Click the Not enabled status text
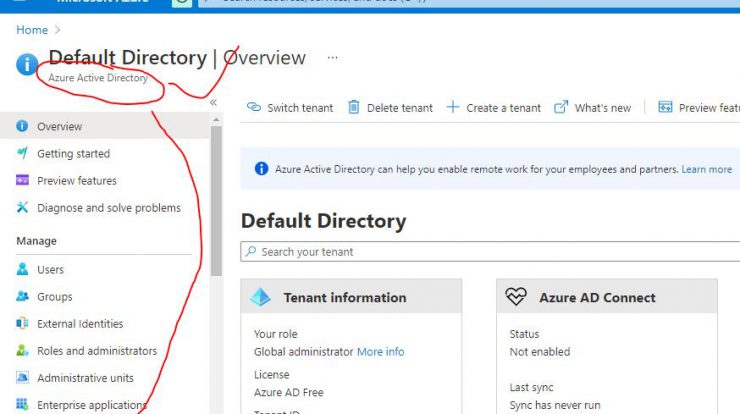The image size is (740, 414). 540,352
